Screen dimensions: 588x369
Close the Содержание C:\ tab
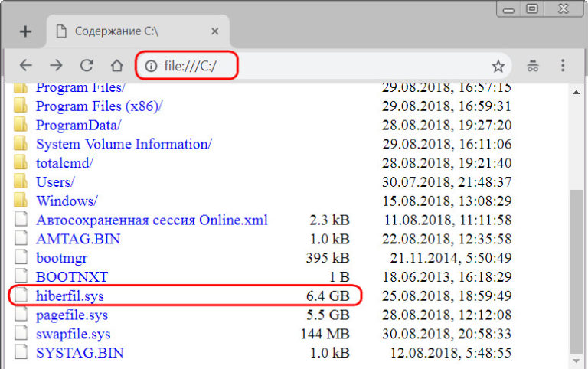click(215, 31)
